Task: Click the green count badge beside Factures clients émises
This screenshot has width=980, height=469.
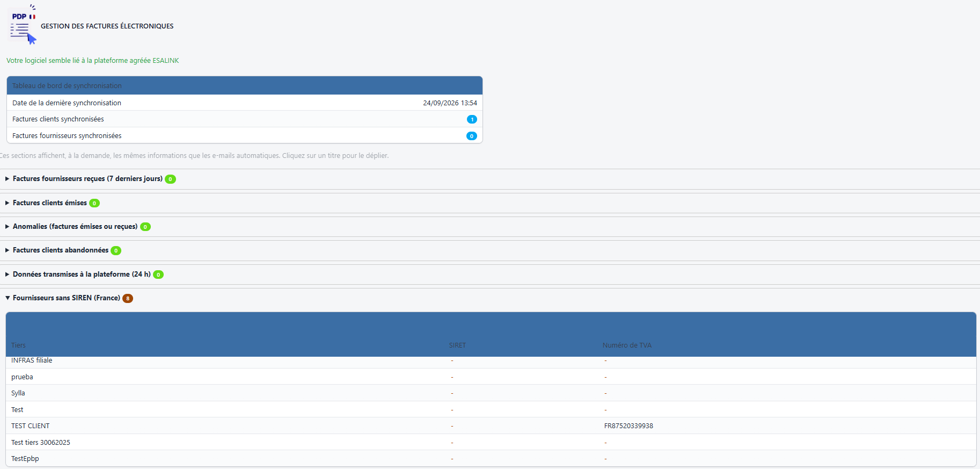Action: (x=94, y=203)
